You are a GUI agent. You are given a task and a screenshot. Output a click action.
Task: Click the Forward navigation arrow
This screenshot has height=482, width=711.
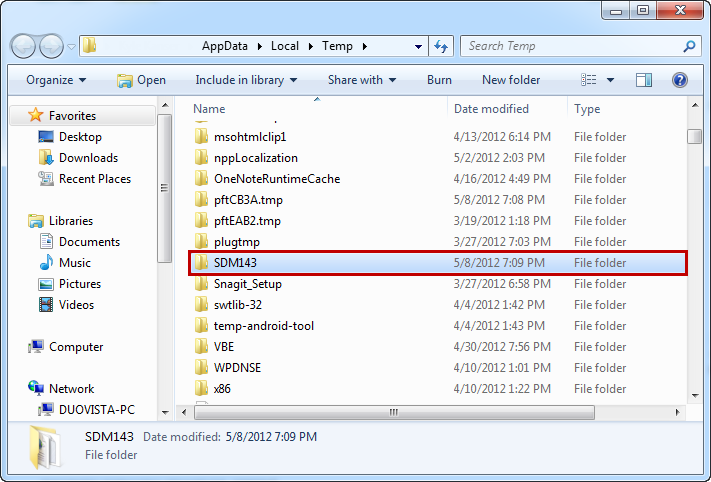coord(51,46)
